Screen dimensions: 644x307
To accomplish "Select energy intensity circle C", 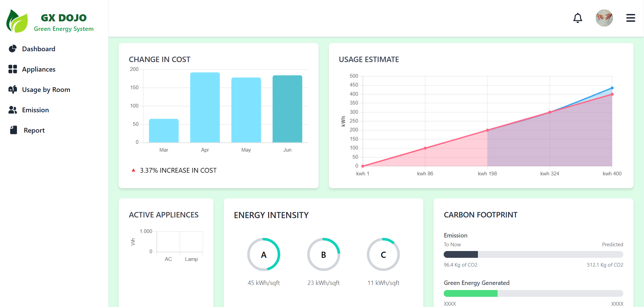I will tap(383, 254).
